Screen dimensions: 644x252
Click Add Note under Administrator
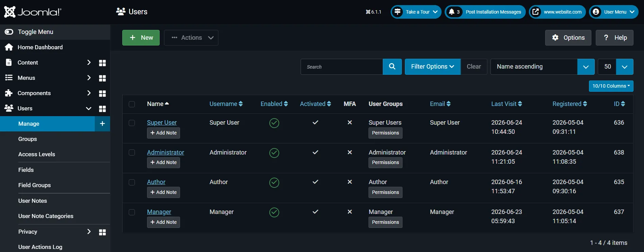coord(163,162)
